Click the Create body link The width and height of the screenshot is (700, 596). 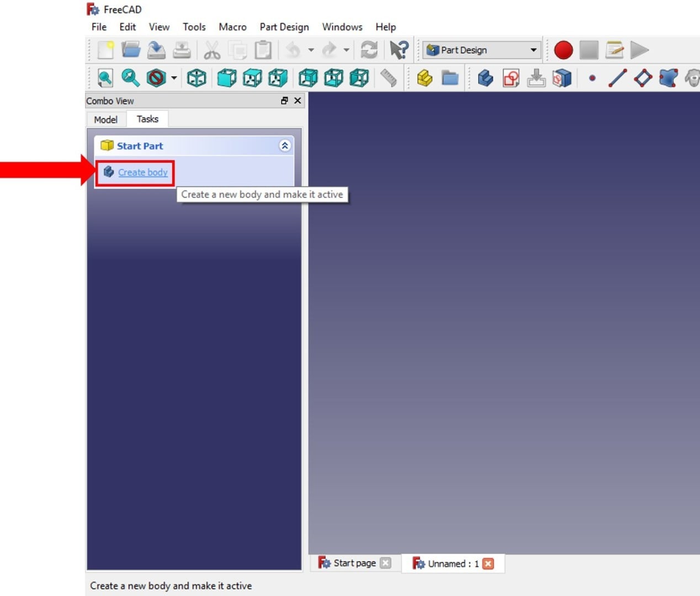coord(143,173)
